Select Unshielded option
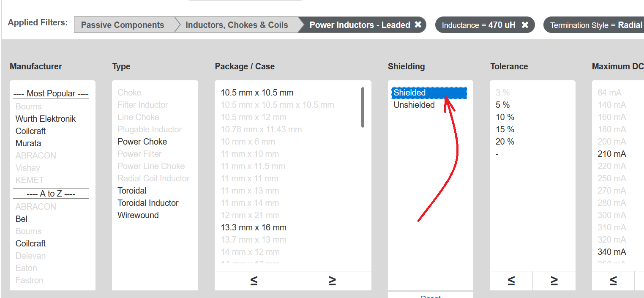 (x=414, y=105)
